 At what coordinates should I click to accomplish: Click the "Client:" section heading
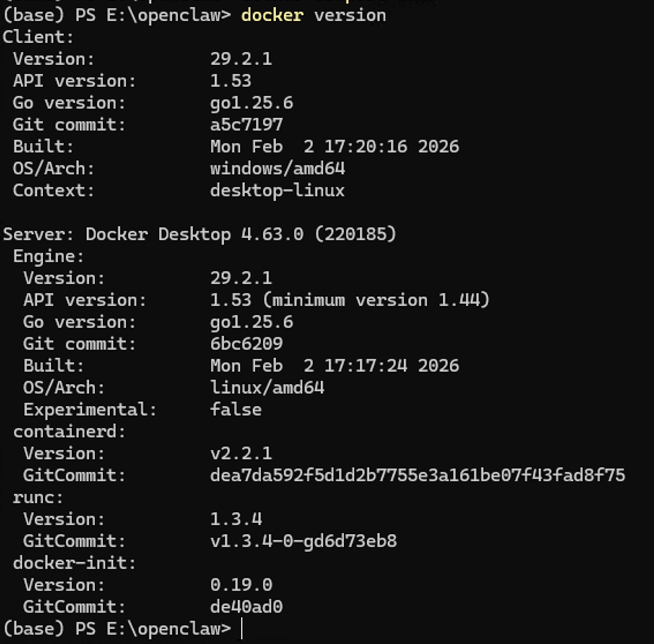tap(39, 37)
